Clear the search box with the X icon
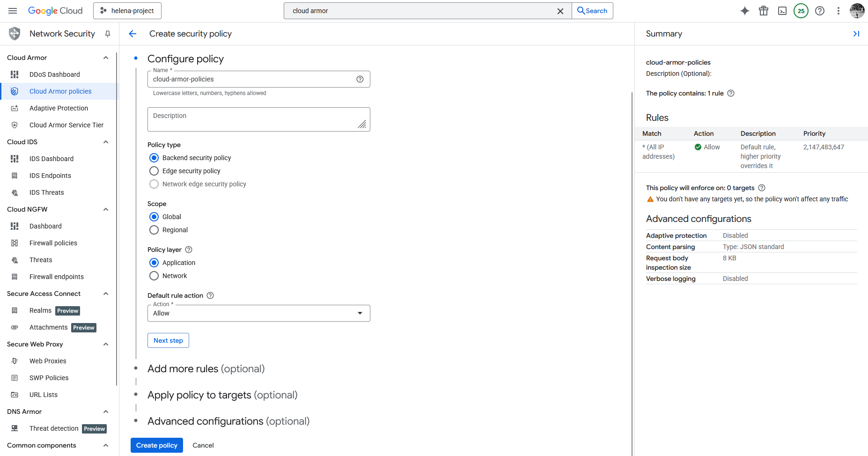Viewport: 868px width, 456px height. (560, 11)
